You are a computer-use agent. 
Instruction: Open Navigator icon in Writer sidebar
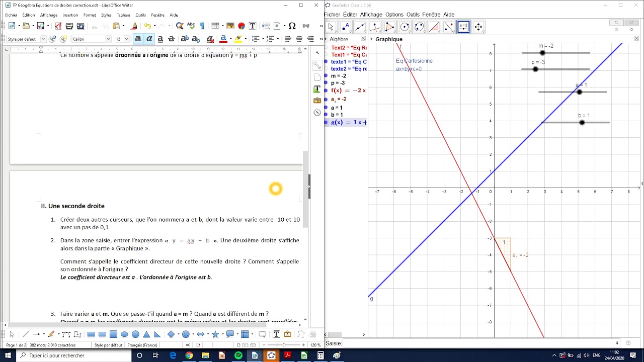317,112
